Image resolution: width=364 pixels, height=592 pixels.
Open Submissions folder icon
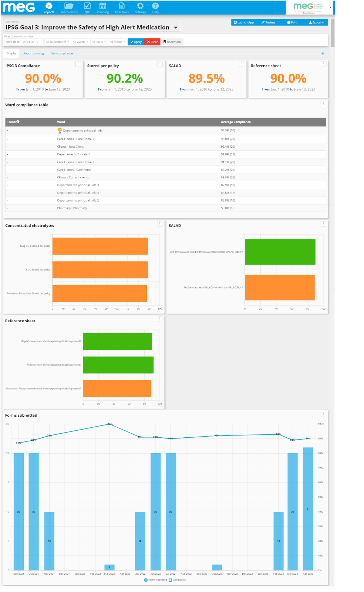[69, 6]
